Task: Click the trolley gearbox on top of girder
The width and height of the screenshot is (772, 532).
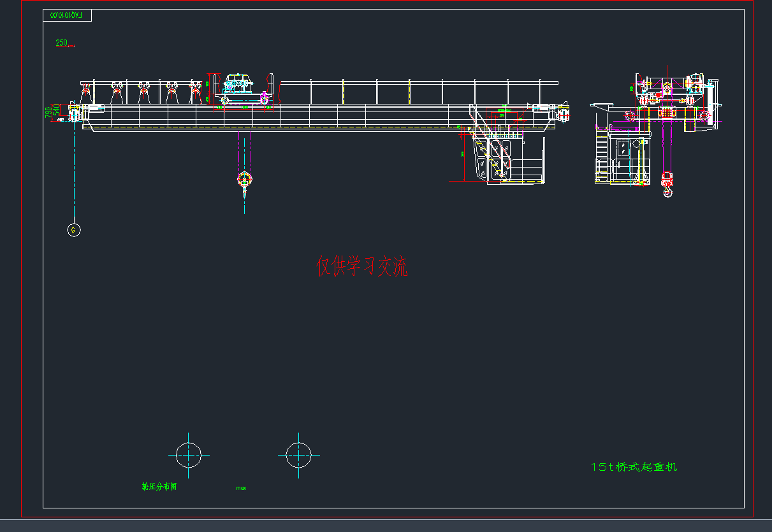Action: tap(239, 83)
